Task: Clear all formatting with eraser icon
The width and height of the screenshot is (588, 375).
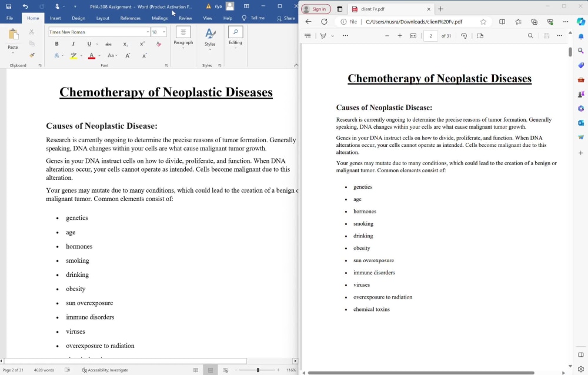Action: [159, 44]
